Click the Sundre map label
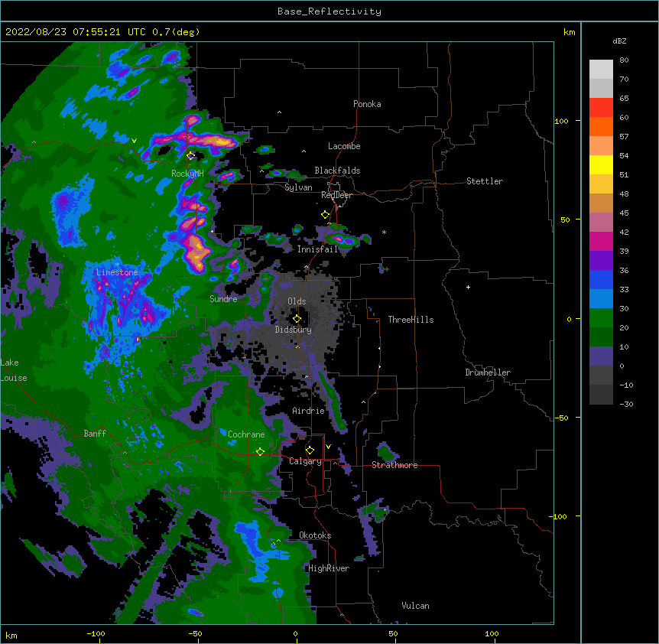Screen dimensions: 659x644 click(x=223, y=299)
